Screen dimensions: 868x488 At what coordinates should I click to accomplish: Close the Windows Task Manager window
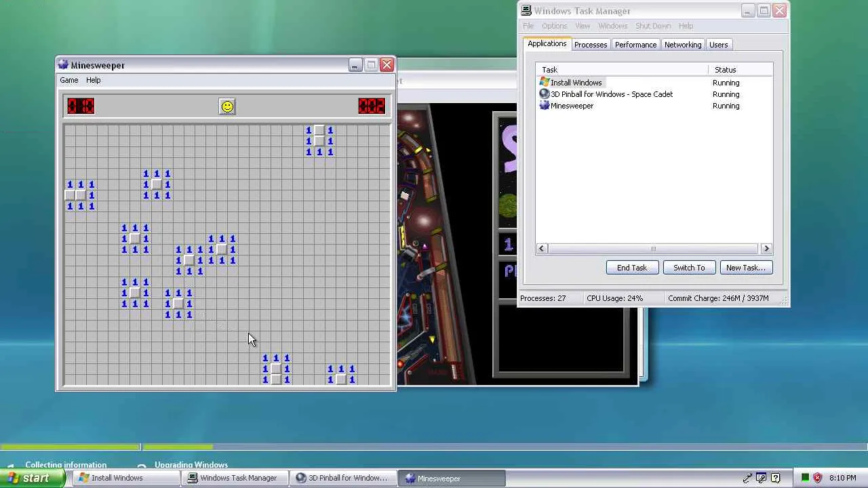point(779,11)
